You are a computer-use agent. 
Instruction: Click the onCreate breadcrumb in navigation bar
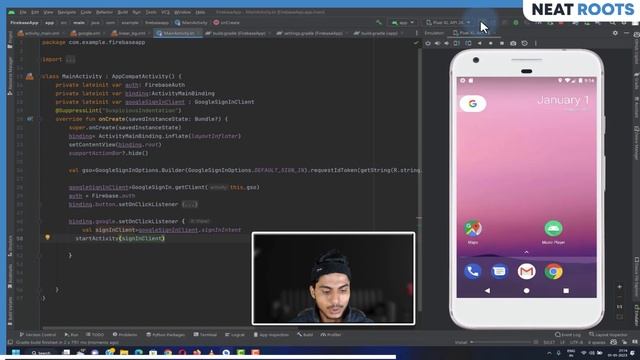tap(227, 23)
